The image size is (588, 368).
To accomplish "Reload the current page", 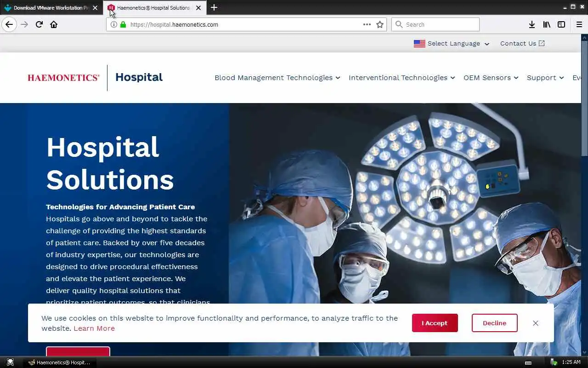I will point(39,24).
